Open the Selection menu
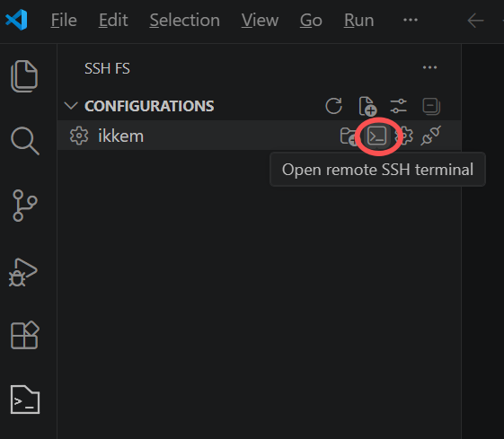Image resolution: width=504 pixels, height=439 pixels. tap(185, 21)
